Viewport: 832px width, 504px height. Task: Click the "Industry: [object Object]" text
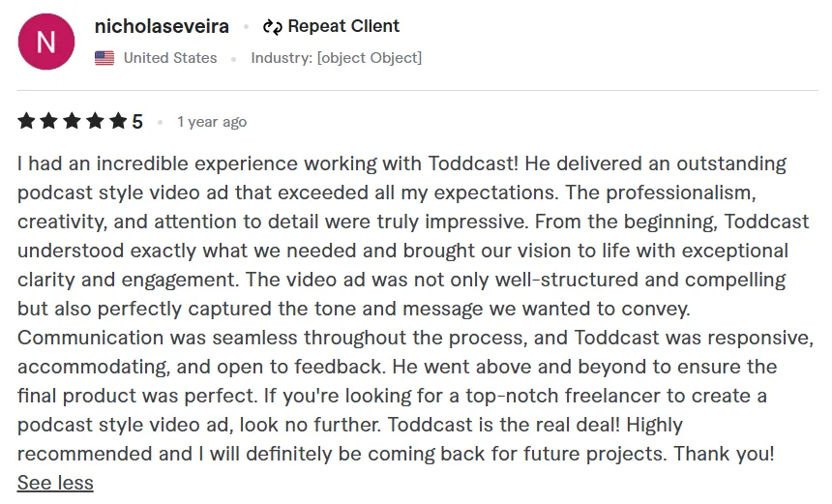pyautogui.click(x=336, y=58)
